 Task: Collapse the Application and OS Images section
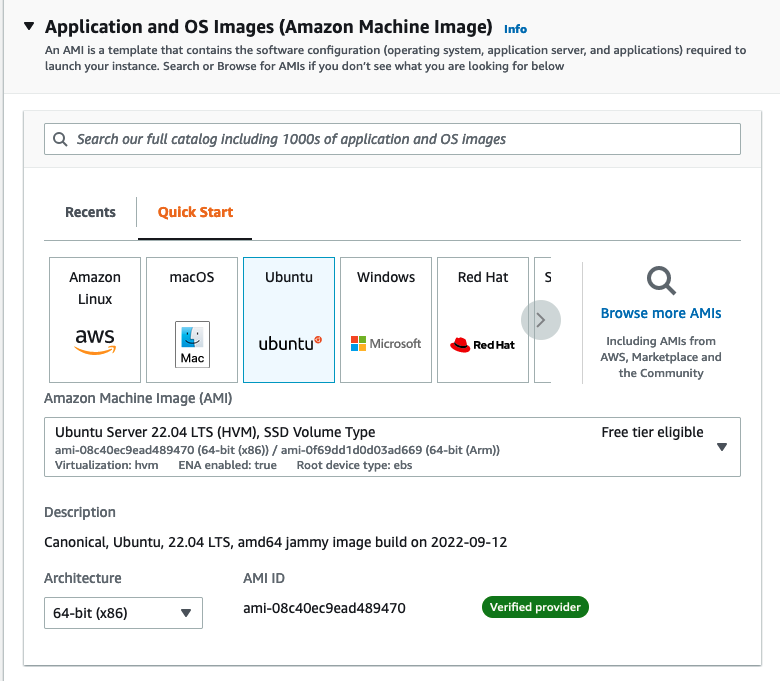tap(29, 26)
